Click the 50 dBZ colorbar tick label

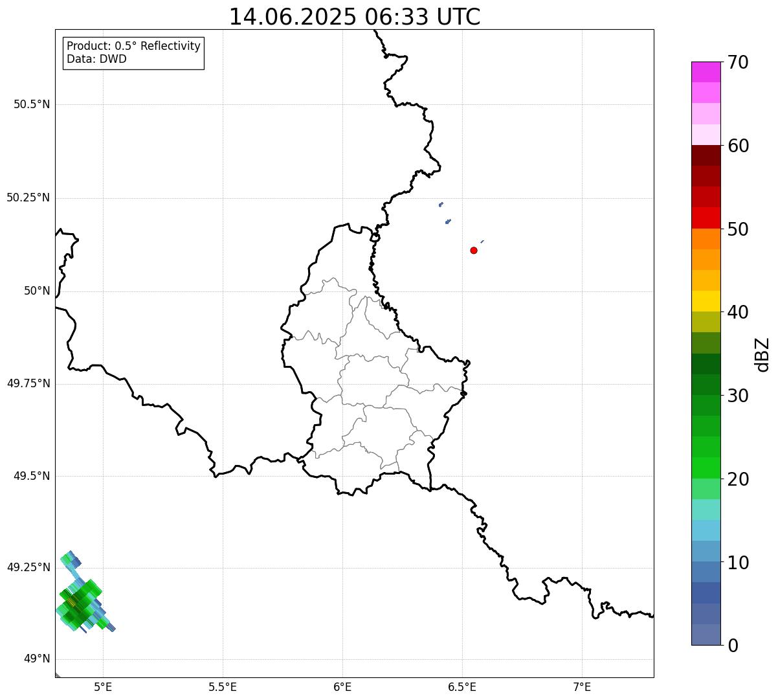tap(737, 229)
